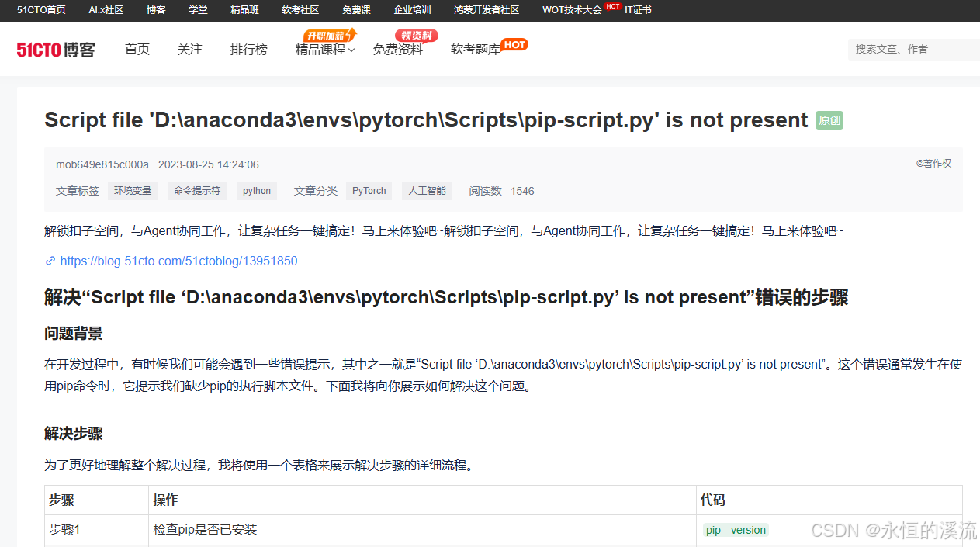Open 企业培训 in top bar
The image size is (980, 547).
(412, 10)
